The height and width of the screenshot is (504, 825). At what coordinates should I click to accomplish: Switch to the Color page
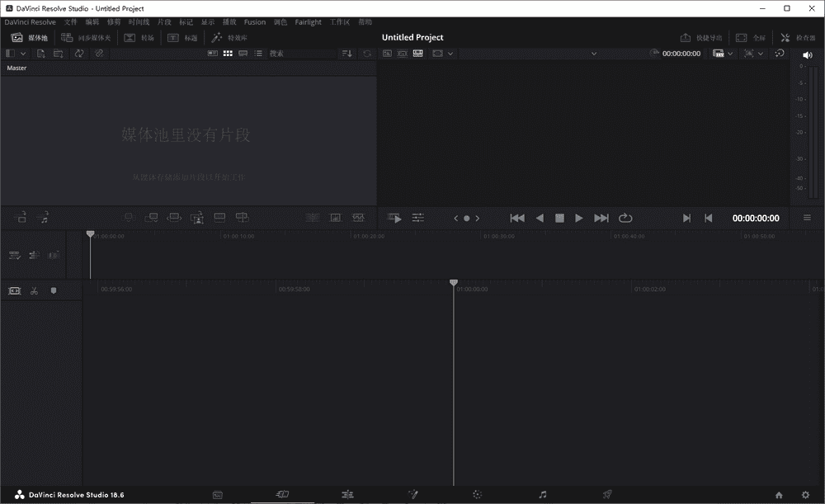[477, 494]
